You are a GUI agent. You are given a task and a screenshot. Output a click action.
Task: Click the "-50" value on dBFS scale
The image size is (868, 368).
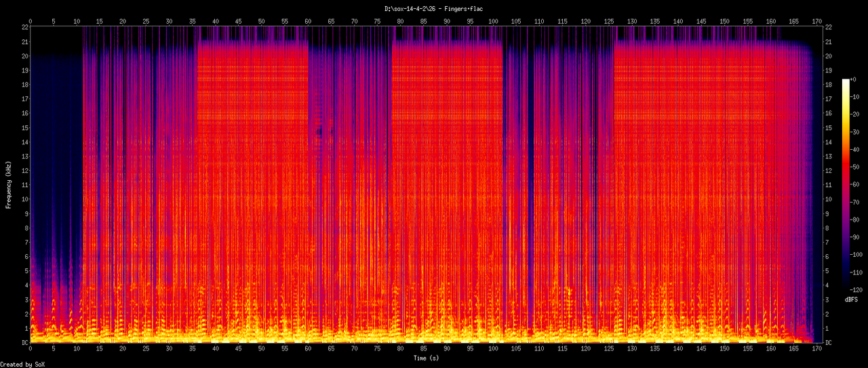click(x=856, y=167)
